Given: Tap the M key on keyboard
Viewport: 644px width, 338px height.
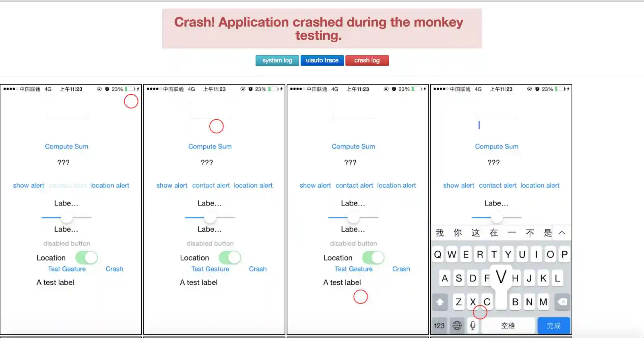Looking at the screenshot, I should [543, 302].
